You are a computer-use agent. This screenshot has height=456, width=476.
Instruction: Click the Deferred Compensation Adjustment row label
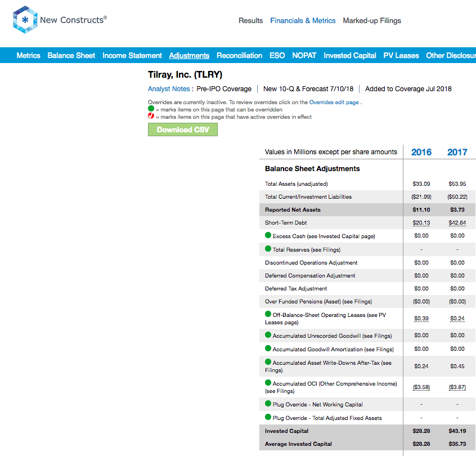point(310,276)
